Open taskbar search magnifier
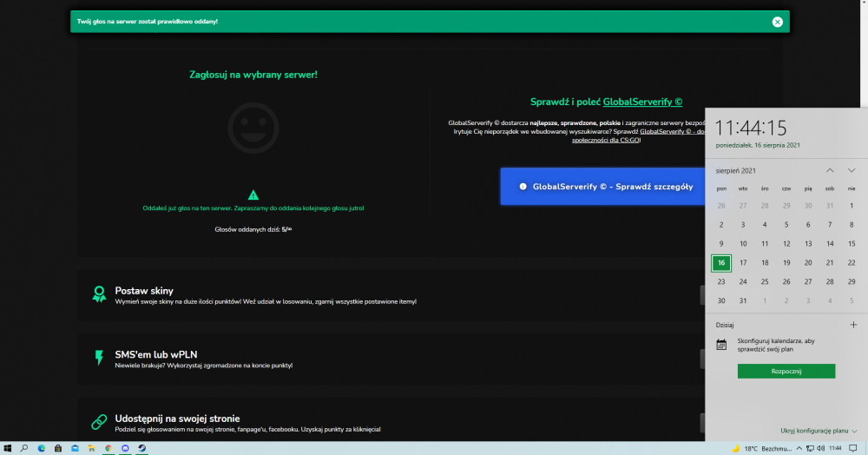Image resolution: width=868 pixels, height=455 pixels. tap(23, 448)
